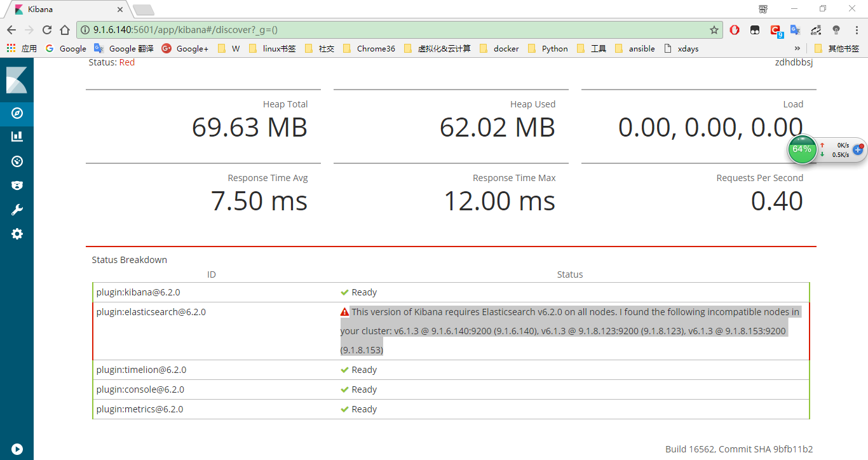
Task: Click the en translation converter extension icon
Action: (x=817, y=30)
